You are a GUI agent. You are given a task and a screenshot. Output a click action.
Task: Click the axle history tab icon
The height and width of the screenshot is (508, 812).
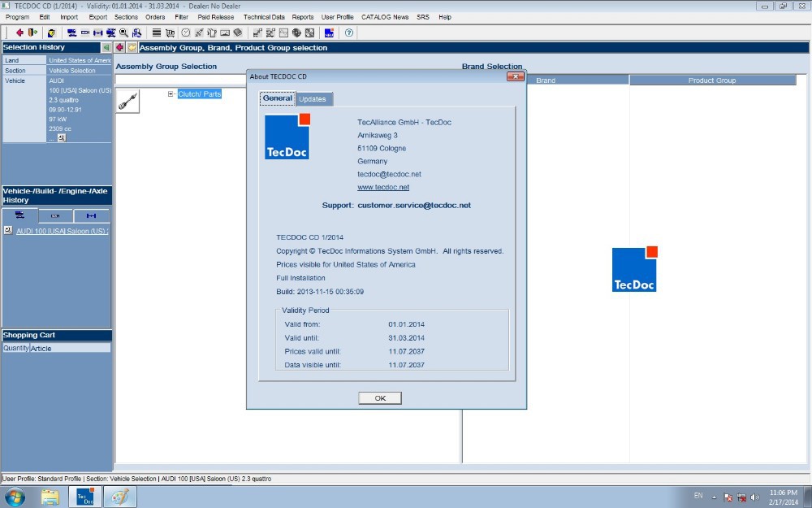tap(91, 215)
